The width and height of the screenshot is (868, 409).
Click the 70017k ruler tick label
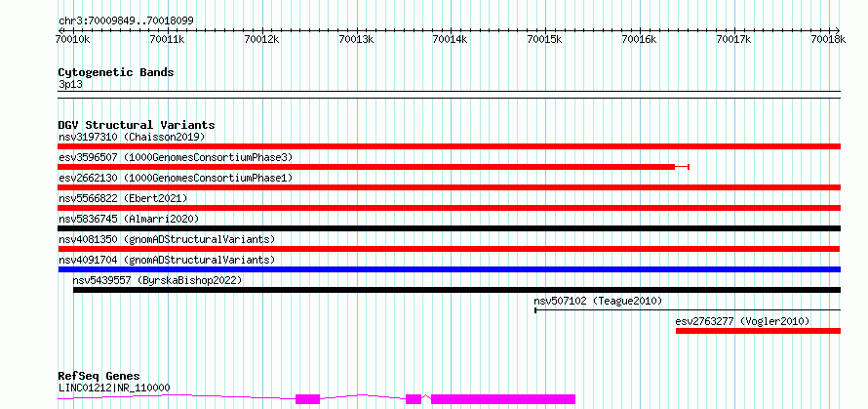click(x=734, y=39)
